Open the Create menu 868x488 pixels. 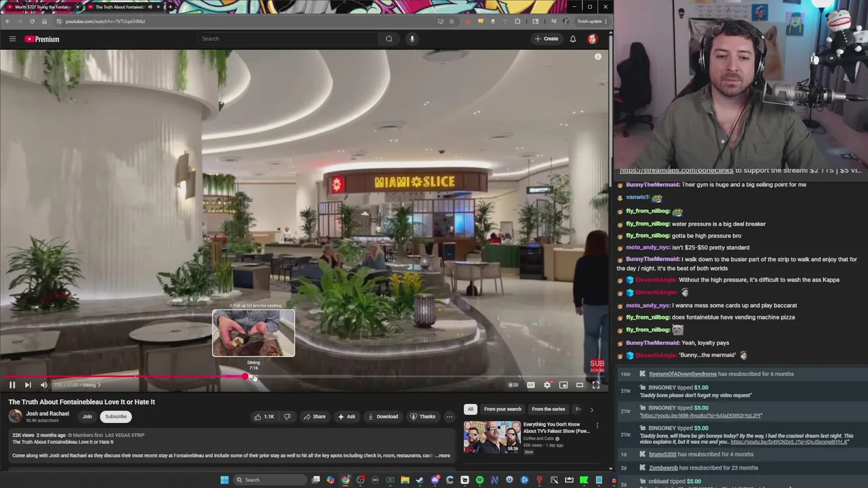click(x=547, y=39)
